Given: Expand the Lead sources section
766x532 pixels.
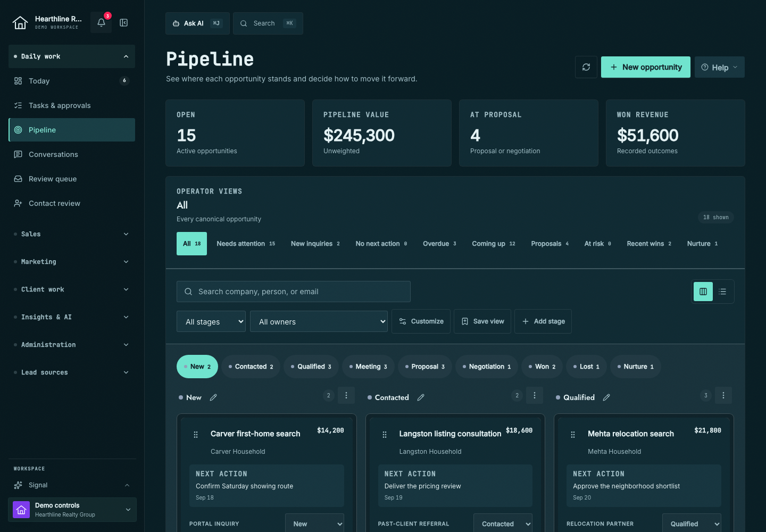Looking at the screenshot, I should 72,372.
